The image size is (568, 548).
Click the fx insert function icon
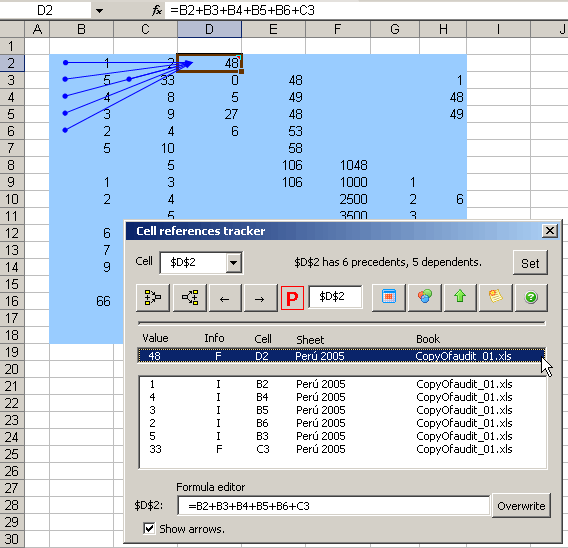[156, 10]
